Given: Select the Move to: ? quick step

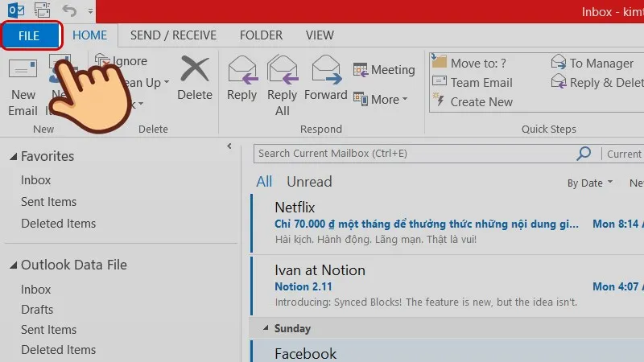Looking at the screenshot, I should click(469, 63).
